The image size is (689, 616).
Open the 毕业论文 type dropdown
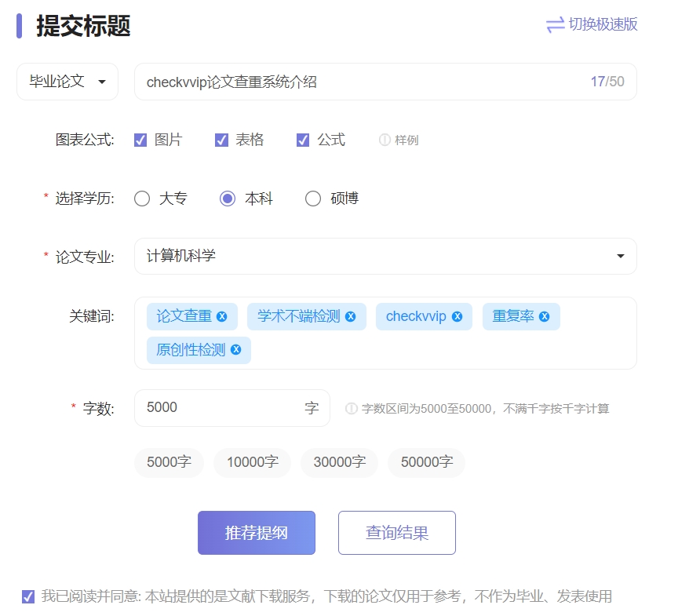point(67,81)
